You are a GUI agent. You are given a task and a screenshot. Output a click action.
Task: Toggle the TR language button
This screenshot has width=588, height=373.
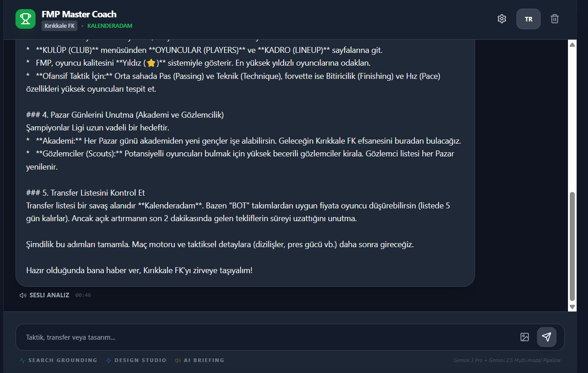click(528, 19)
